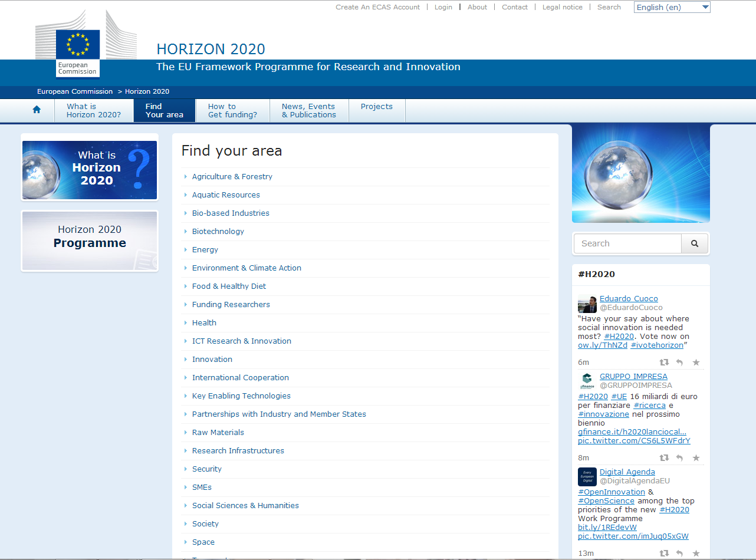The width and height of the screenshot is (756, 560).
Task: Open Research Infrastructures link
Action: pyautogui.click(x=238, y=451)
